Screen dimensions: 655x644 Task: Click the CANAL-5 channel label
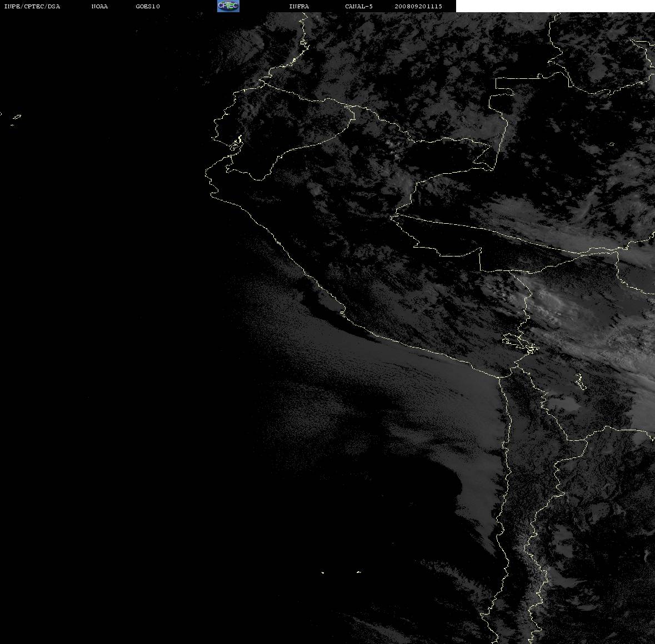pos(358,6)
